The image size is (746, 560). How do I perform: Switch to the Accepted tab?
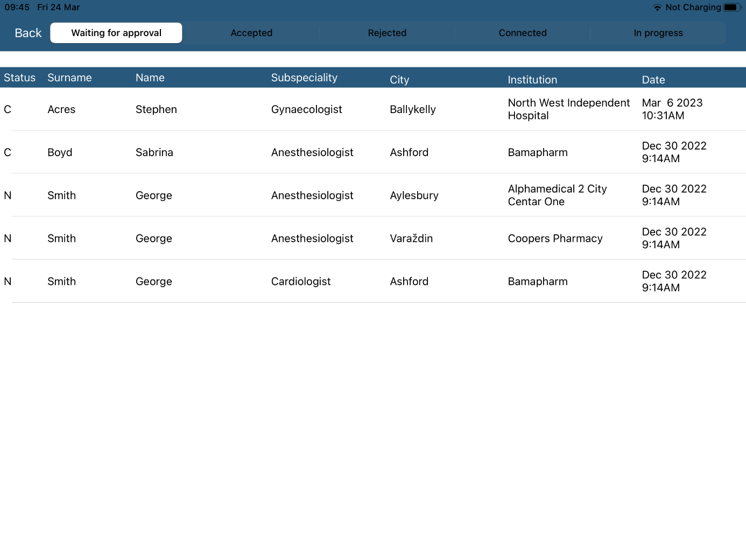[x=251, y=33]
